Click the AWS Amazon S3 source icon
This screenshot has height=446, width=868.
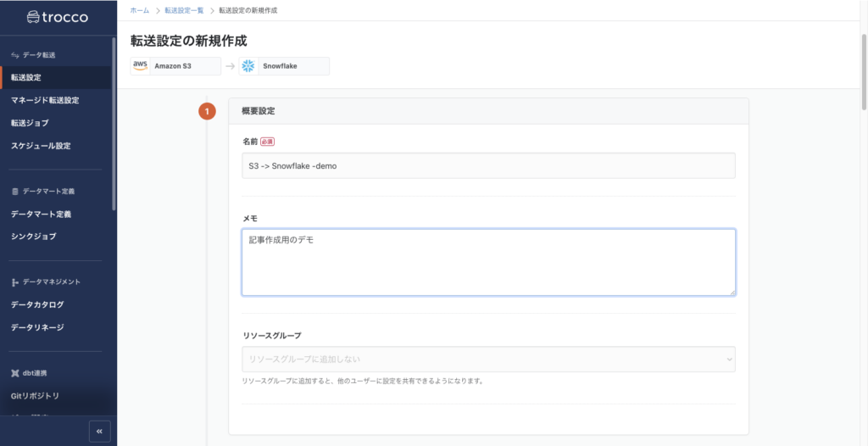[x=141, y=66]
